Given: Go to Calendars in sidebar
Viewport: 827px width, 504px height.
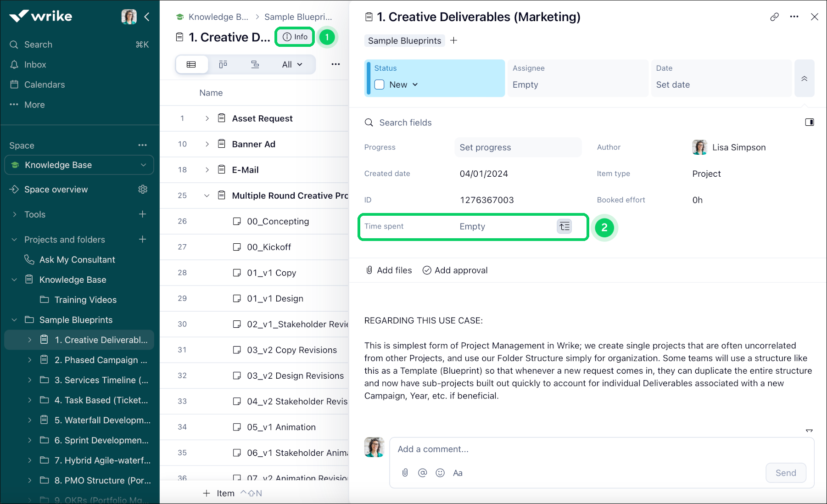Looking at the screenshot, I should (44, 84).
